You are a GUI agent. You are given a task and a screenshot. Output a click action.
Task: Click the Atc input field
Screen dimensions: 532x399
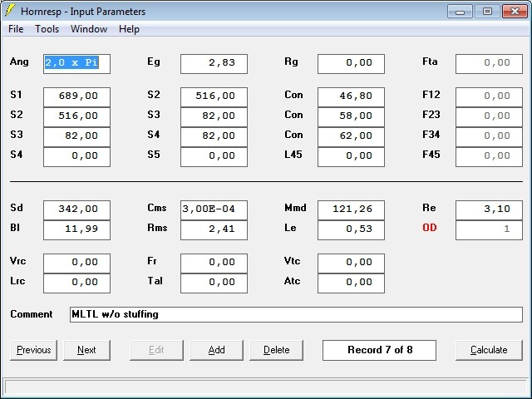(x=351, y=283)
